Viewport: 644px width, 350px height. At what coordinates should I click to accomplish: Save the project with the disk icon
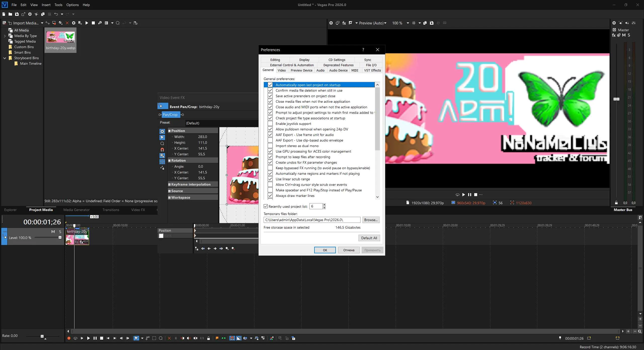click(x=17, y=14)
